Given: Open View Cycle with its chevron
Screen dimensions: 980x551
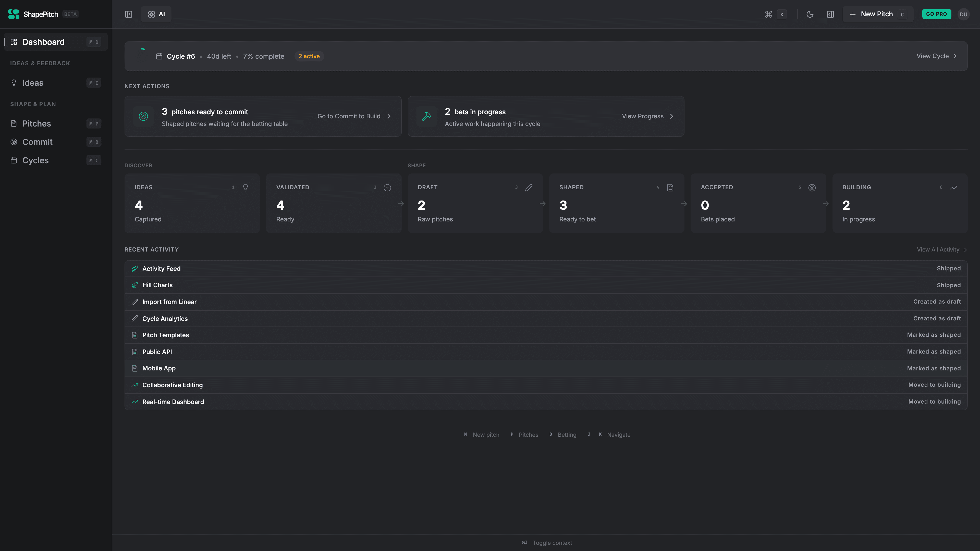Looking at the screenshot, I should click(955, 56).
